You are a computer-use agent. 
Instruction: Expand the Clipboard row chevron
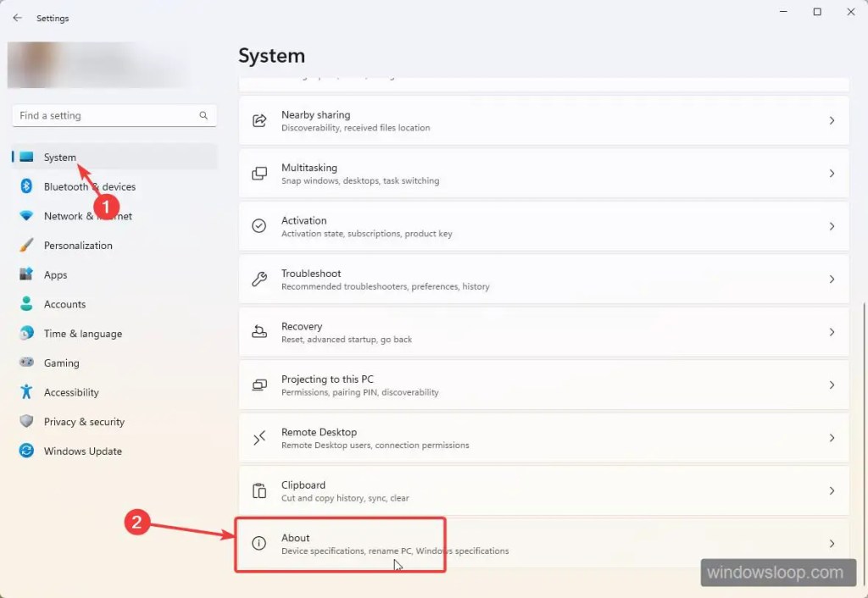(x=832, y=491)
